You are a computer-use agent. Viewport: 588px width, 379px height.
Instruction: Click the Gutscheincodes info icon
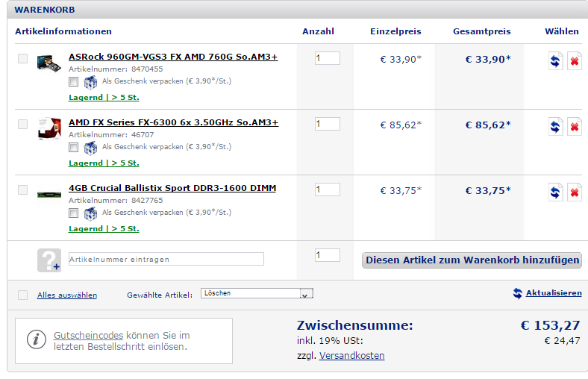[37, 339]
